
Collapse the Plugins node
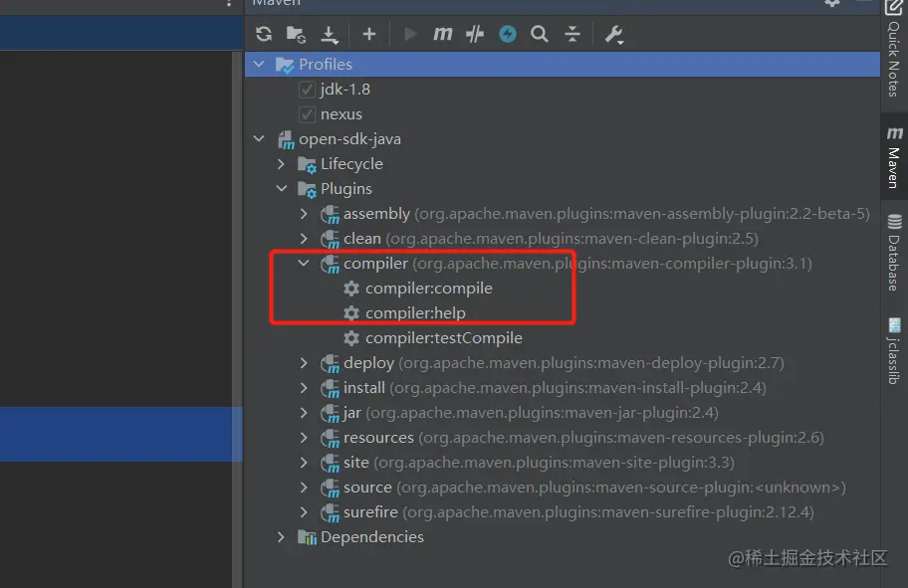(282, 189)
